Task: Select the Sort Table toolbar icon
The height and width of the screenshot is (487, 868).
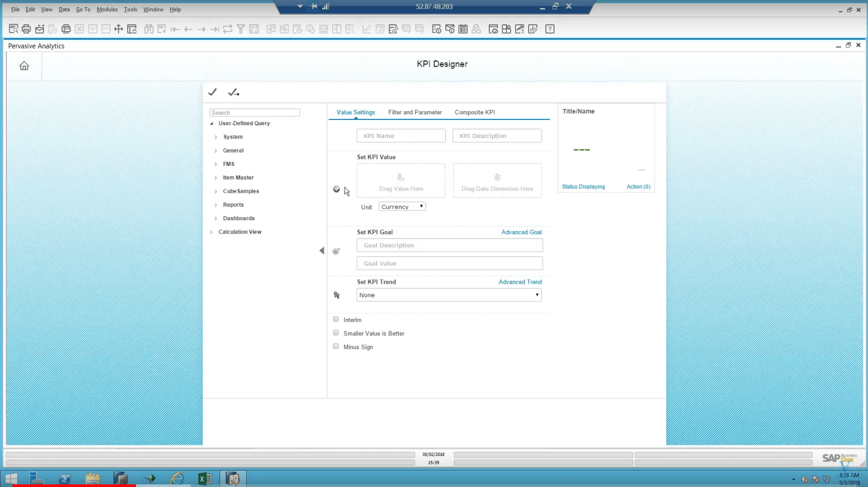Action: (x=253, y=29)
